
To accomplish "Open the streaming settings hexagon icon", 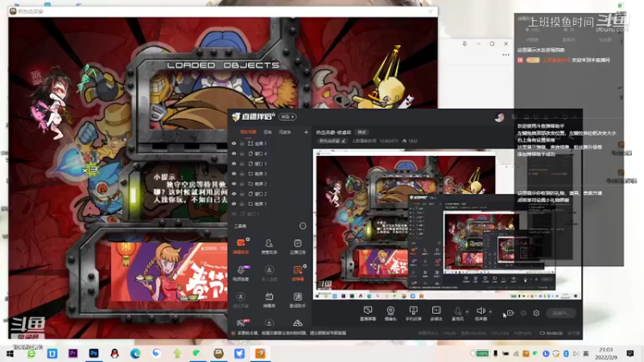I will click(536, 313).
